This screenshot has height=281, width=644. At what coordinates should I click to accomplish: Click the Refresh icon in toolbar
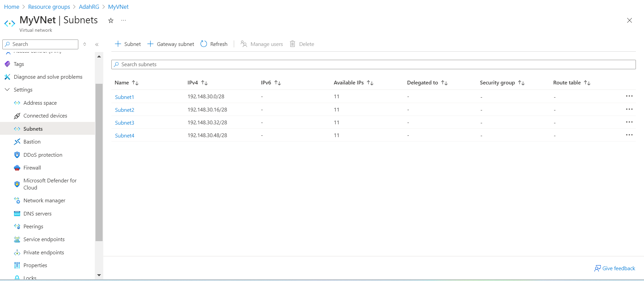[x=204, y=44]
